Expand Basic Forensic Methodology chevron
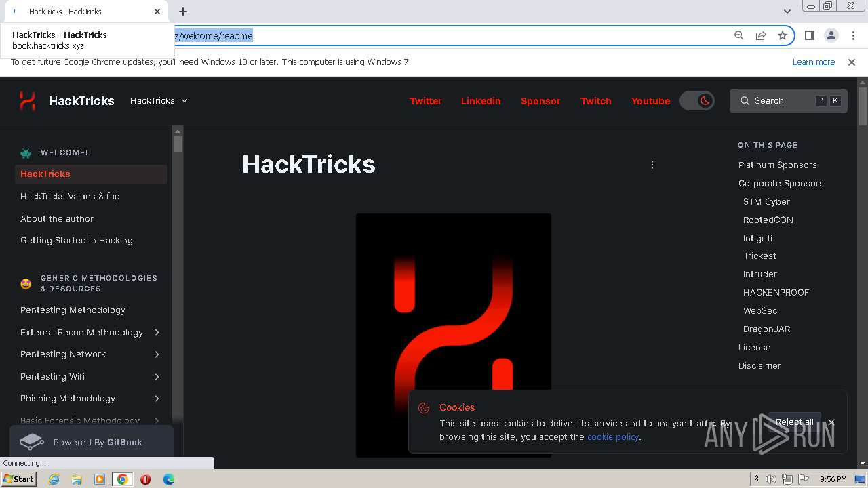The image size is (868, 488). pos(157,420)
